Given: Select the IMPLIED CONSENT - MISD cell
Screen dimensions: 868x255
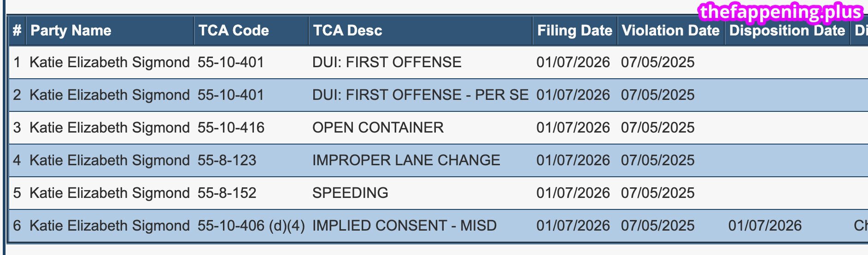Looking at the screenshot, I should (x=404, y=226).
